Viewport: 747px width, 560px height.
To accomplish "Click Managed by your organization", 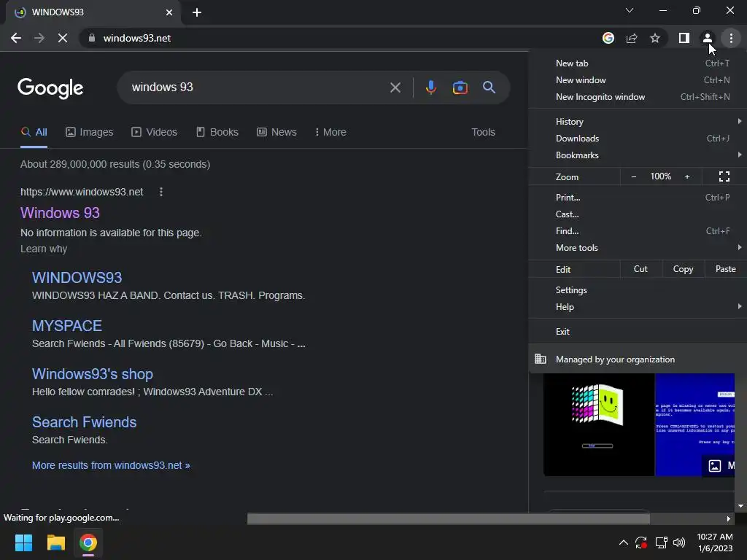I will pos(638,359).
